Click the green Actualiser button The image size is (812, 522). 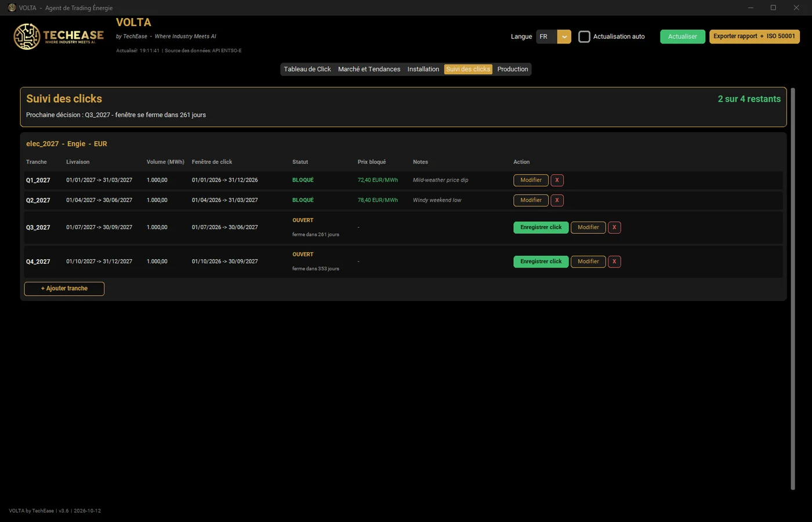click(683, 37)
